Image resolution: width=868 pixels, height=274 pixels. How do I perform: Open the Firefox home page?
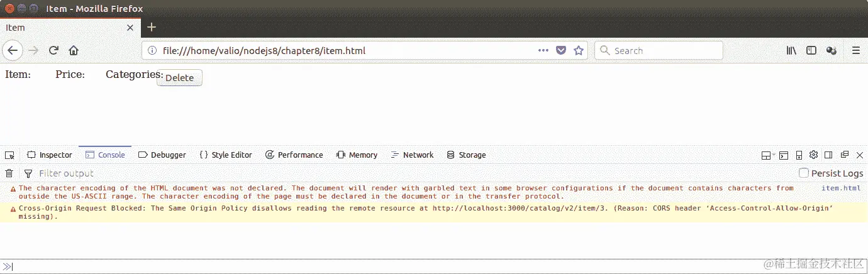coord(73,51)
